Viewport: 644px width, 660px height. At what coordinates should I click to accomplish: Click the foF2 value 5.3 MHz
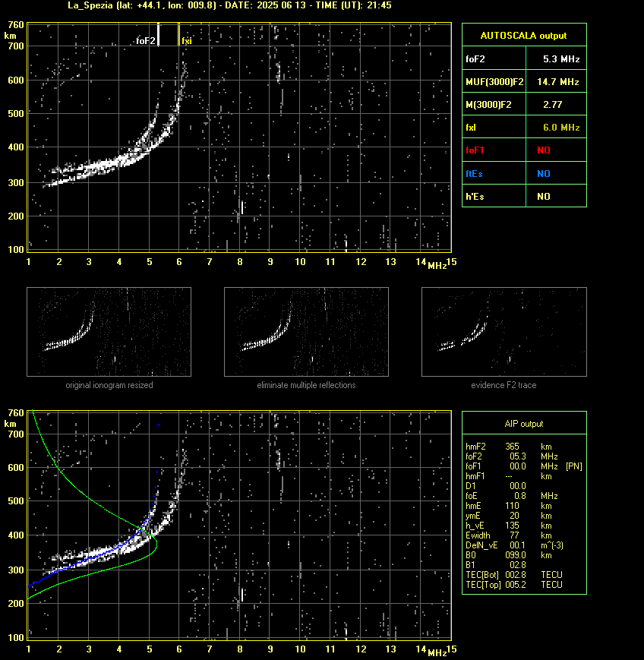pos(561,59)
